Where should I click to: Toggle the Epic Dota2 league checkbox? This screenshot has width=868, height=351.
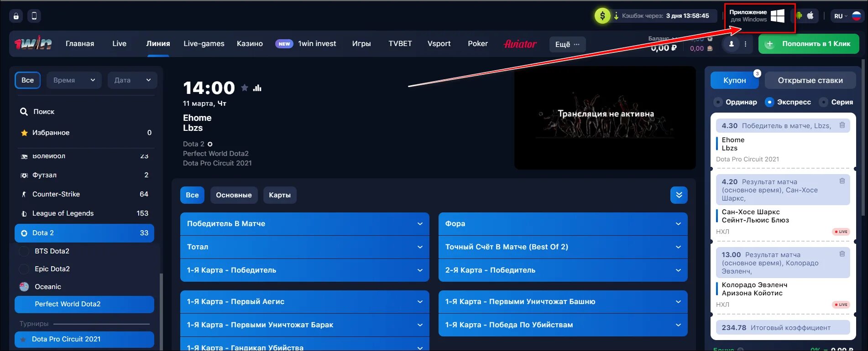24,269
